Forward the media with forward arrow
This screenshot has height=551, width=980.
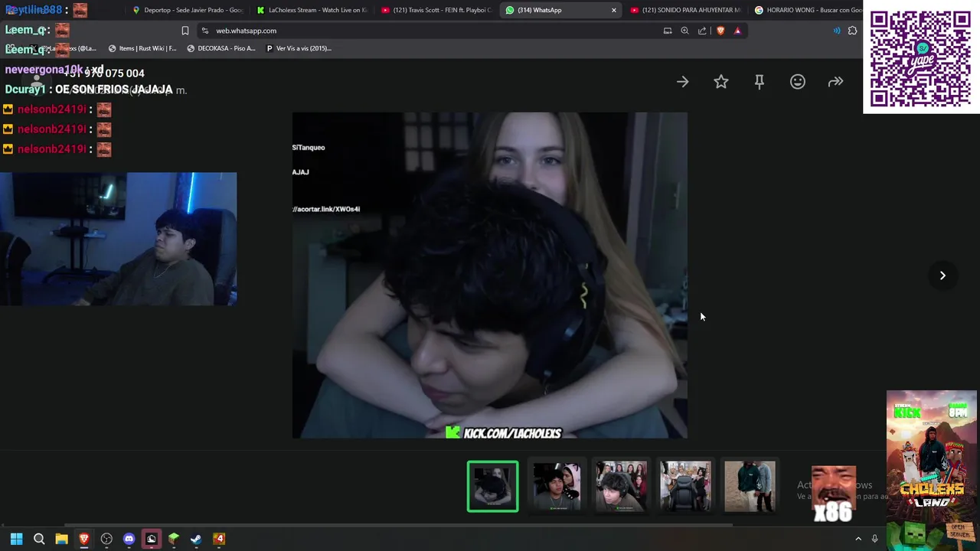tap(836, 82)
